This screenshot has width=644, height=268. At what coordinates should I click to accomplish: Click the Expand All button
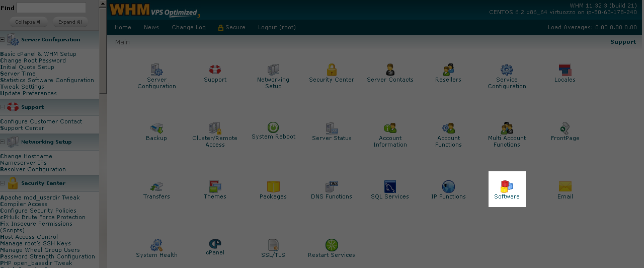(70, 22)
